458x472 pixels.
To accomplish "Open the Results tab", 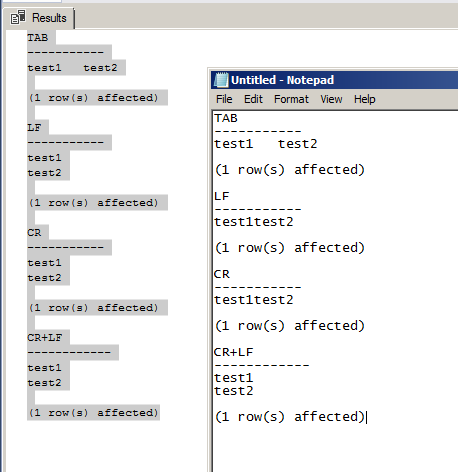I will (38, 18).
